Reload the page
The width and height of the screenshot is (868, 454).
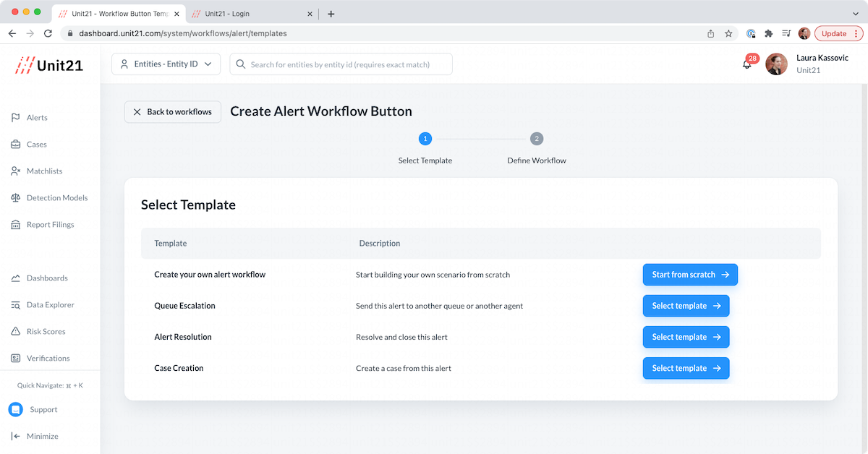tap(48, 33)
